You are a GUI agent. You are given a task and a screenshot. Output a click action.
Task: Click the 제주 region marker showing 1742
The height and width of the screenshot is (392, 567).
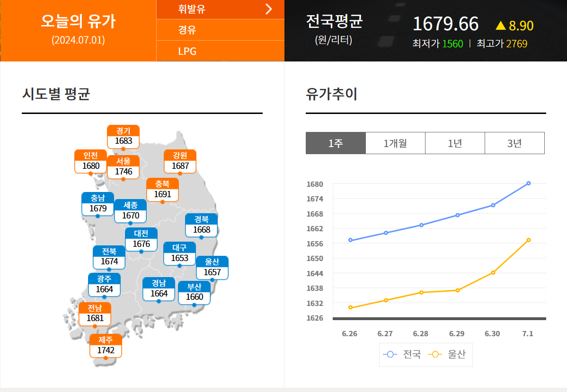tap(106, 346)
